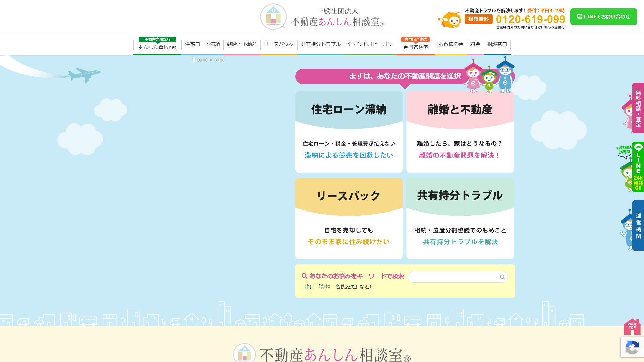This screenshot has width=644, height=362.
Task: Open 無料相談・査定 side tab
Action: [638, 108]
